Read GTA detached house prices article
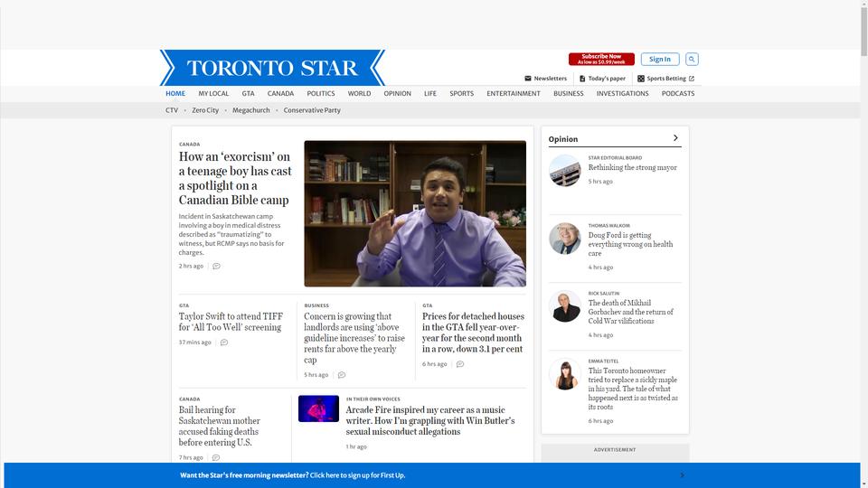The height and width of the screenshot is (488, 868). pyautogui.click(x=473, y=333)
